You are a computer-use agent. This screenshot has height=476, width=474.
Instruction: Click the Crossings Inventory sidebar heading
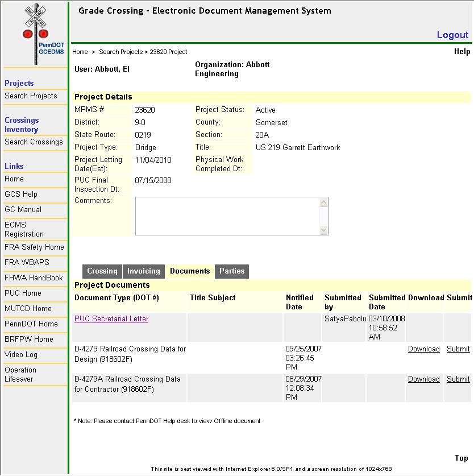(x=22, y=125)
